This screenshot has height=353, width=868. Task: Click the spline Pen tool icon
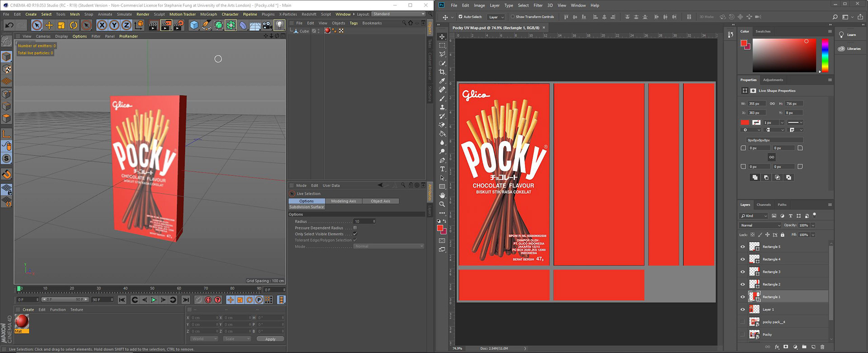(x=206, y=25)
